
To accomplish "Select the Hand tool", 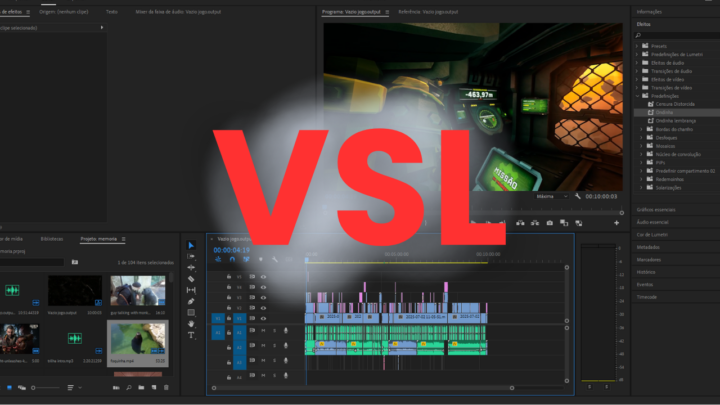I will (191, 323).
